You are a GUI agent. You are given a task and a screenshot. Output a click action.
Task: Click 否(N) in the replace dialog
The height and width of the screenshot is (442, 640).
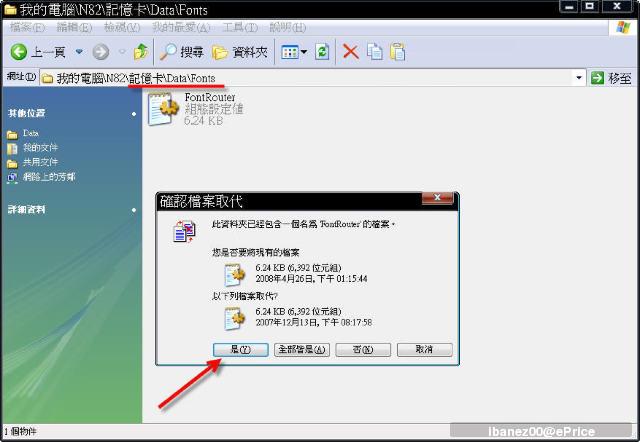pos(363,349)
